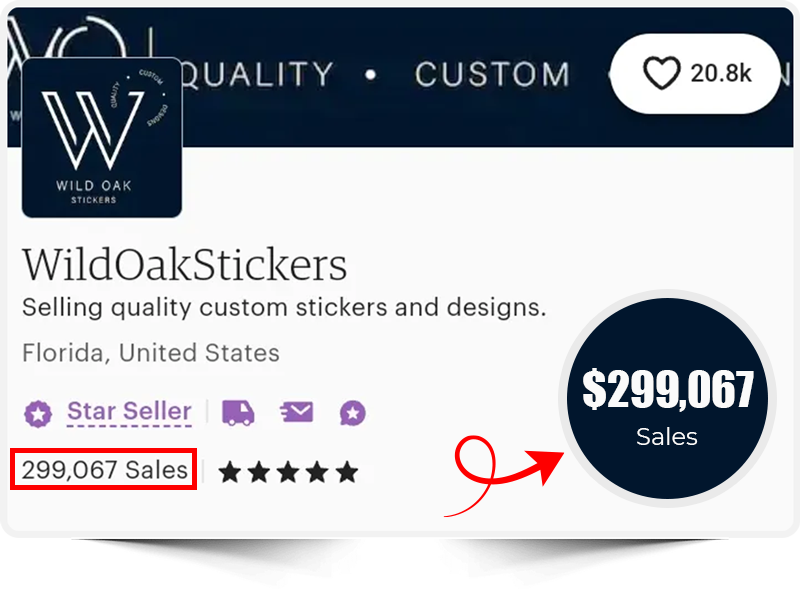Select the first rating star
This screenshot has height=589, width=800.
[230, 472]
